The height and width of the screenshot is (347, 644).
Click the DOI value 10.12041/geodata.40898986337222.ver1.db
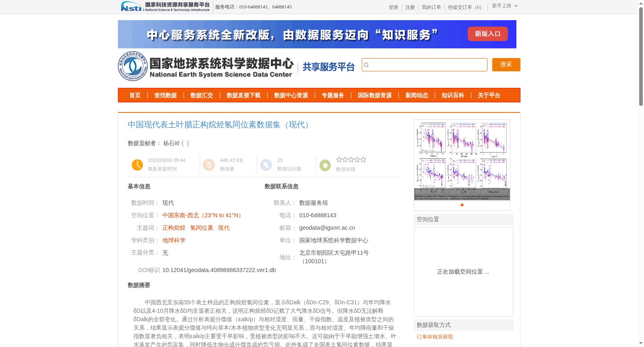[219, 270]
